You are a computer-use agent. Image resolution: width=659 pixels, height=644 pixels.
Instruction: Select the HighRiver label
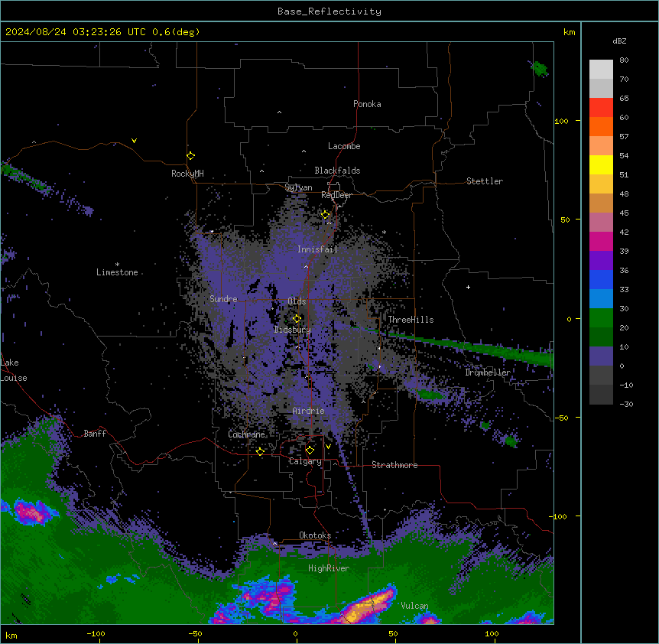point(329,568)
